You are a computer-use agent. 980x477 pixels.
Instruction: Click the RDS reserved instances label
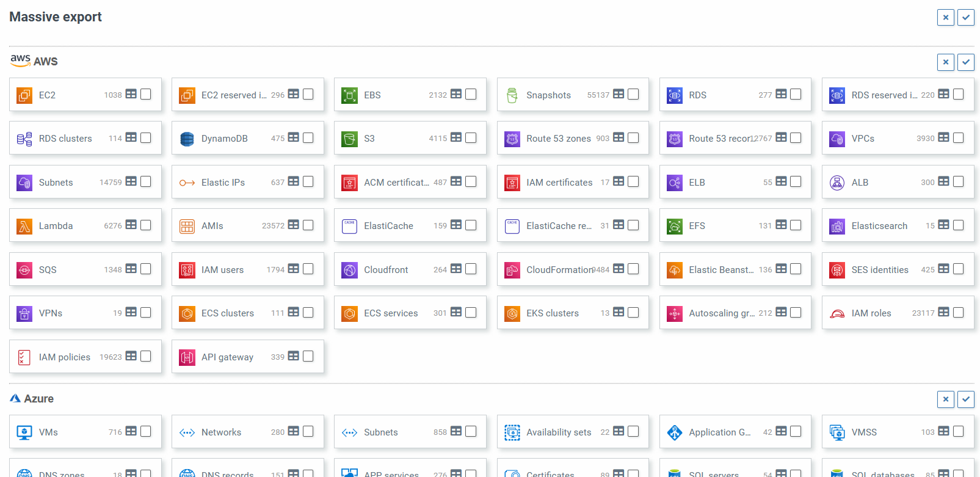[885, 95]
